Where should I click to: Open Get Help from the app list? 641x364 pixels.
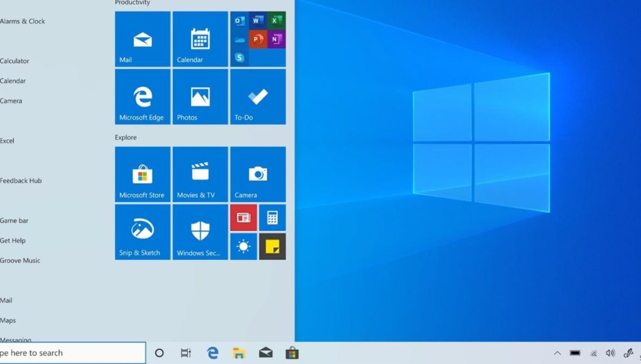tap(13, 240)
